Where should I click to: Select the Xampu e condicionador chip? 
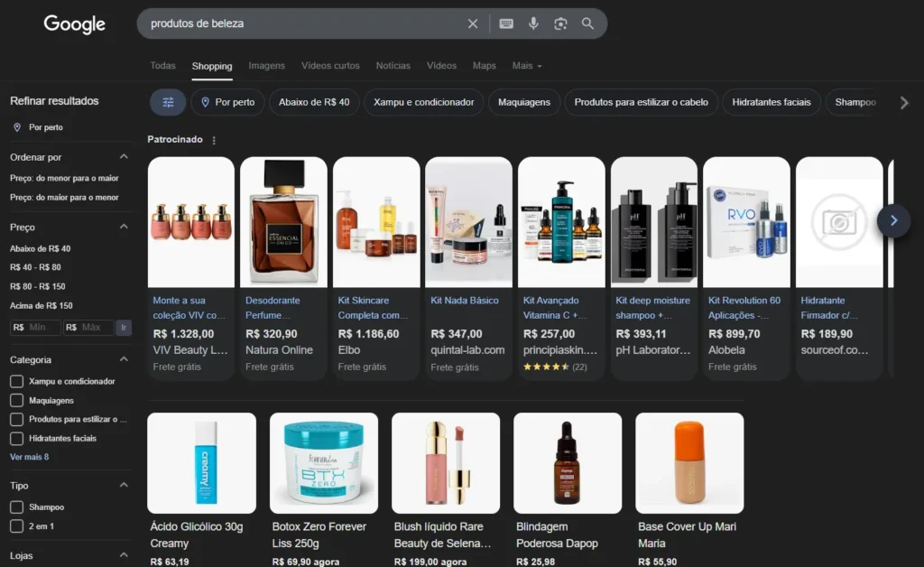coord(424,103)
